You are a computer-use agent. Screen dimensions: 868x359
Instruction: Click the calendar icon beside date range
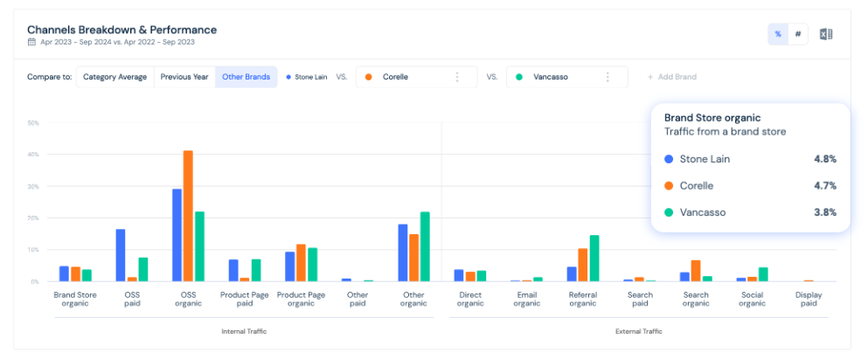31,42
